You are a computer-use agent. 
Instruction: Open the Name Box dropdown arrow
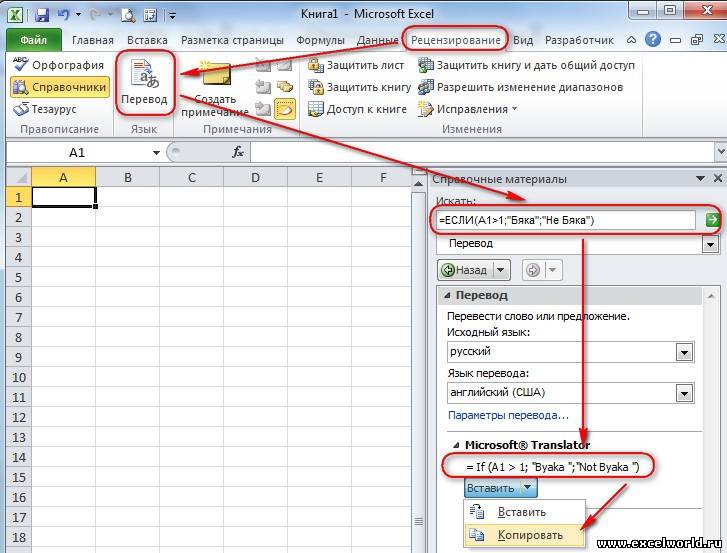coord(156,153)
